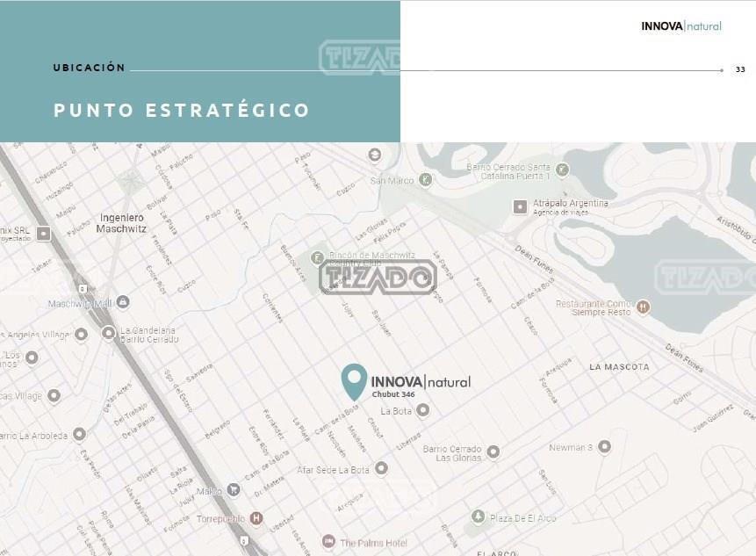Viewport: 756px width, 556px height.
Task: Select The Palms Hotel marker
Action: pyautogui.click(x=328, y=541)
